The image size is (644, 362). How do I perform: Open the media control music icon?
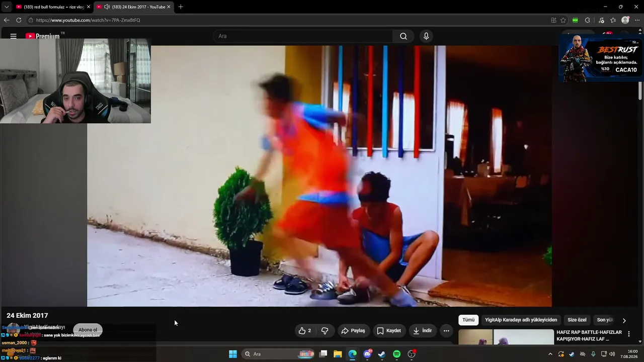click(x=601, y=20)
